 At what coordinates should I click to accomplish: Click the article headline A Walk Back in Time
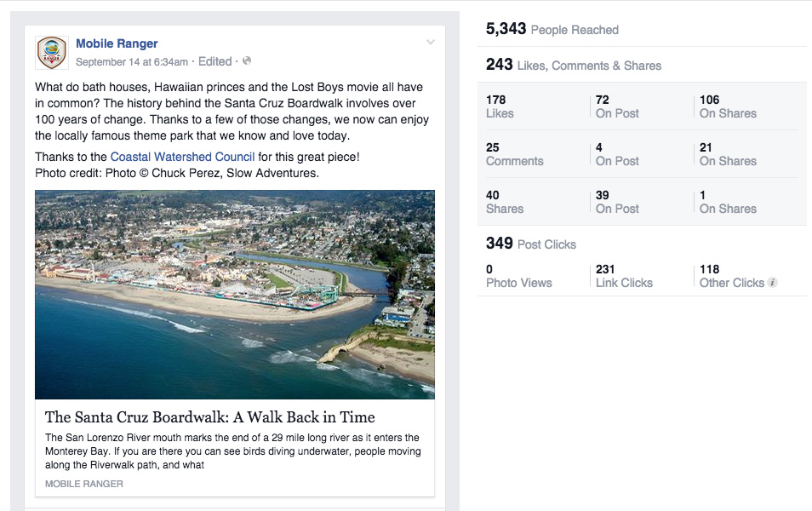(x=209, y=417)
